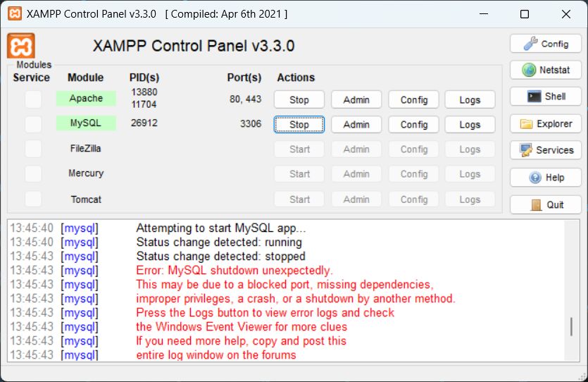Click log line 'Press the Logs button to view'
The image size is (588, 382).
(265, 313)
